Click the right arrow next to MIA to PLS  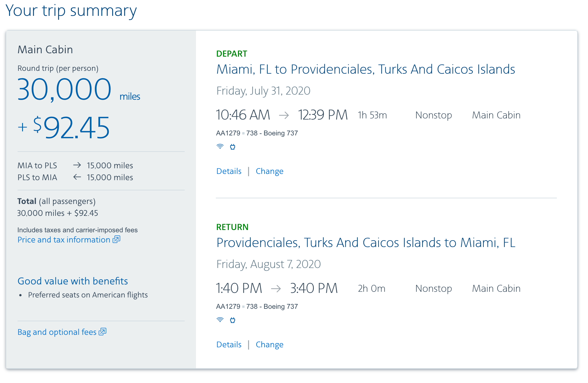coord(77,165)
